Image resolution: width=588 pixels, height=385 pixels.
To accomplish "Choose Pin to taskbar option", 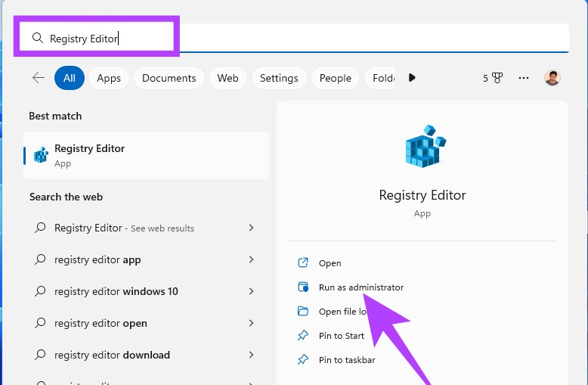I will point(347,360).
